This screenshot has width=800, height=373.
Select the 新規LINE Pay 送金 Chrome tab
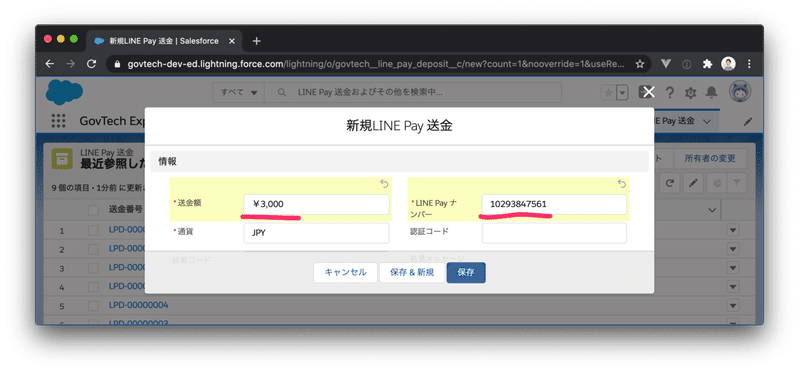tap(163, 41)
